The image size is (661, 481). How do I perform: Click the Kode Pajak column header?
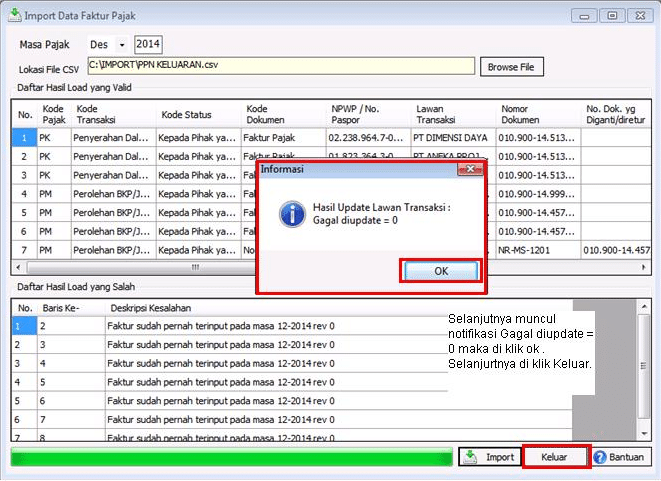[53, 114]
